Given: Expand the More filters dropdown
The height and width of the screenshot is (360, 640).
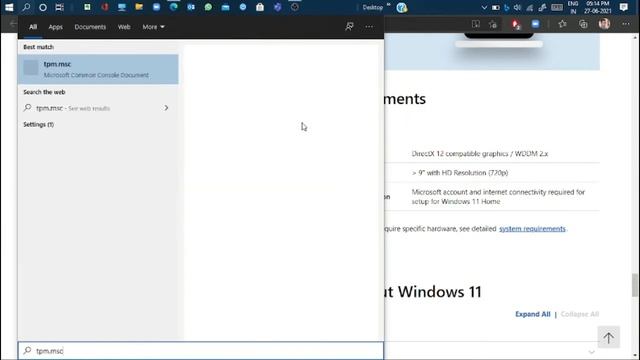Looking at the screenshot, I should (x=153, y=27).
